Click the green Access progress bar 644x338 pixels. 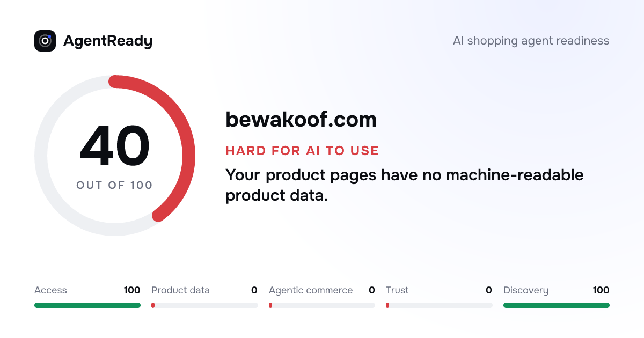coord(87,305)
